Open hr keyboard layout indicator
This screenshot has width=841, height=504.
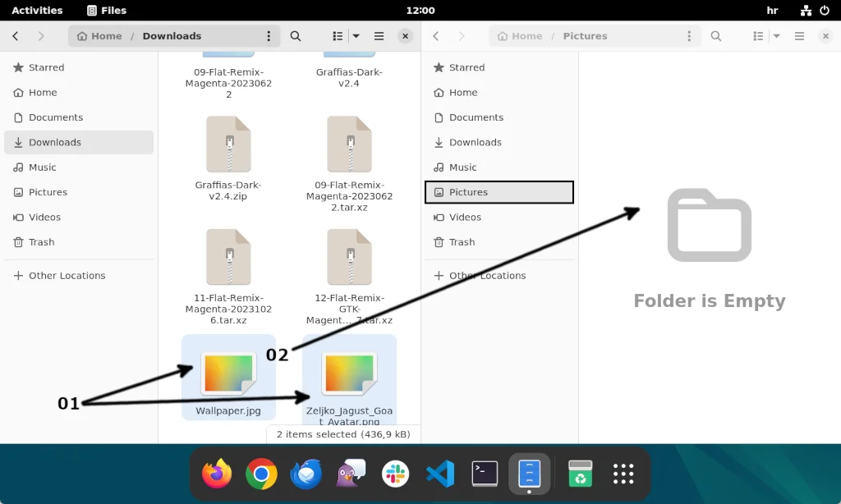[772, 10]
